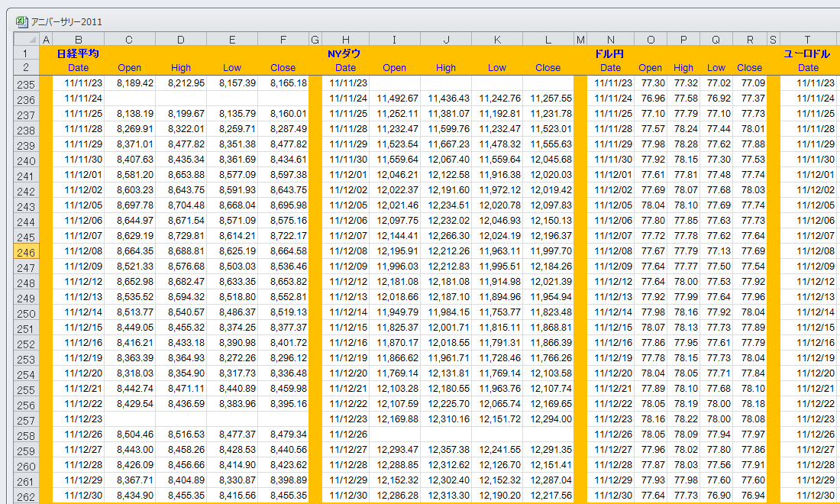Click the Excel workbook icon in title bar
The image size is (840, 504).
pyautogui.click(x=22, y=22)
